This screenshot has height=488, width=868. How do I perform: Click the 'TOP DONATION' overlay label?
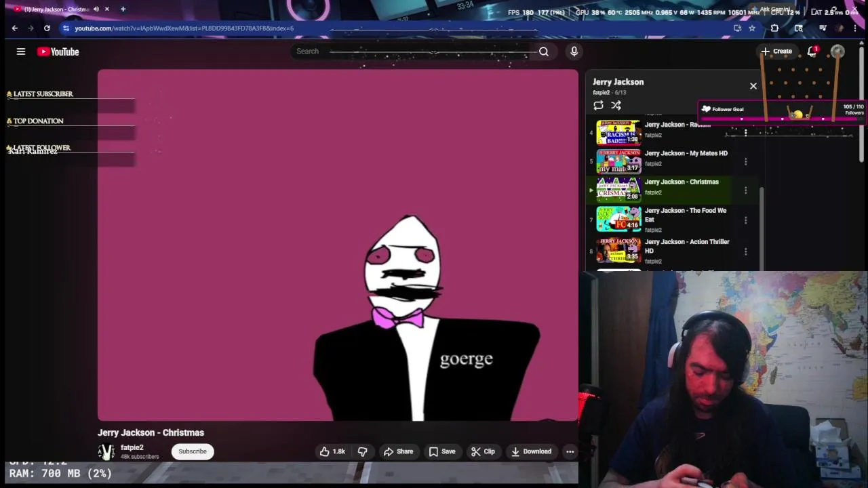point(38,121)
